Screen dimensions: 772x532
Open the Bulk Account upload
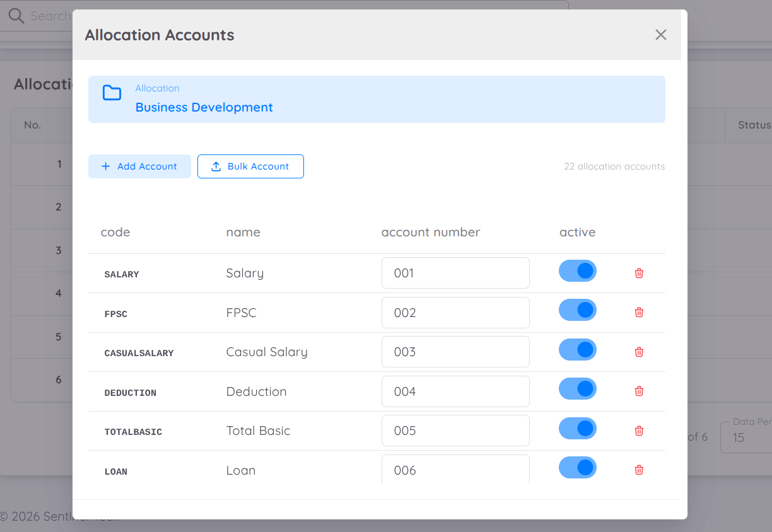250,166
